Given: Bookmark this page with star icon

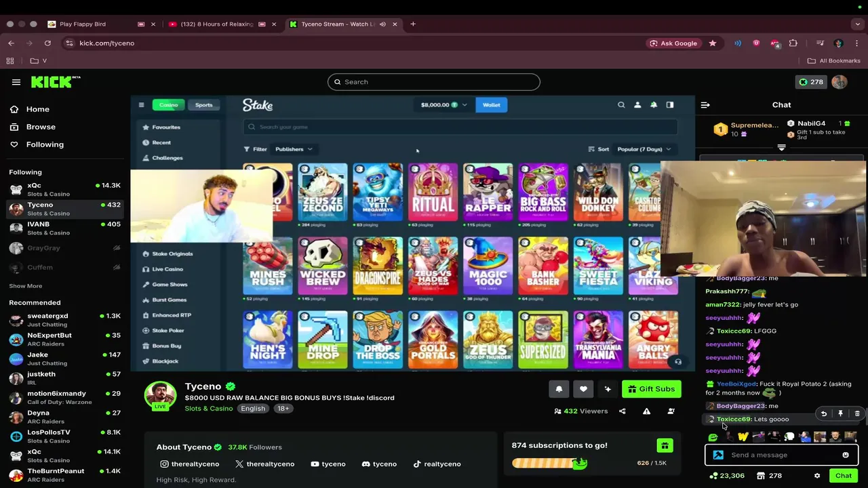Looking at the screenshot, I should (712, 43).
